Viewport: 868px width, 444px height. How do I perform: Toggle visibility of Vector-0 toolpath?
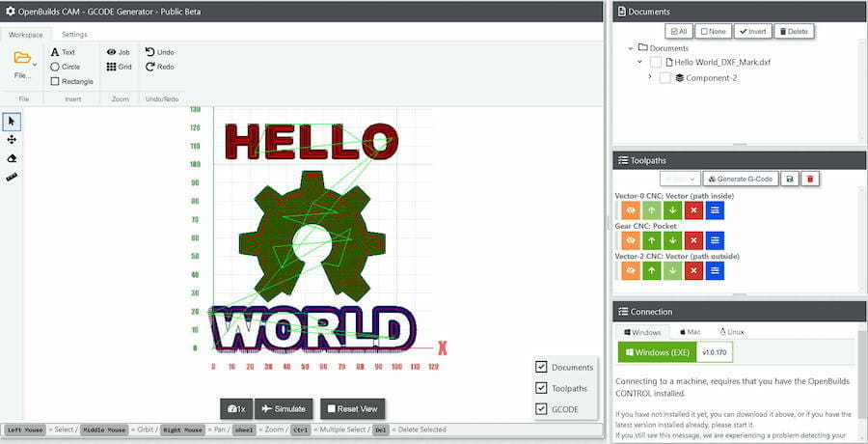(631, 210)
